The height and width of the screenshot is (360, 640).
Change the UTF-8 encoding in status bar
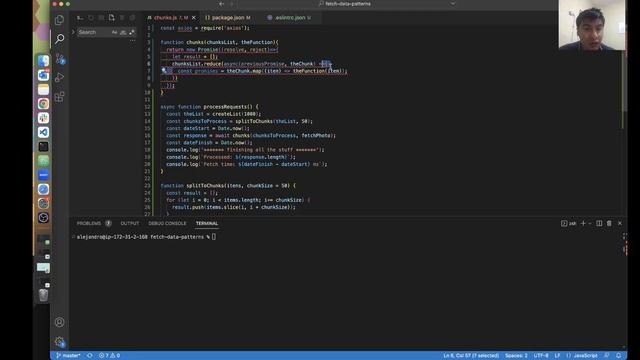pos(541,356)
